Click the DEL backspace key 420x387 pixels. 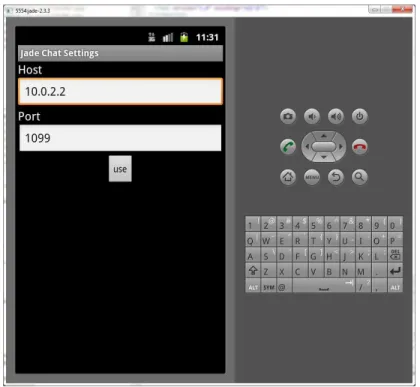(x=395, y=255)
